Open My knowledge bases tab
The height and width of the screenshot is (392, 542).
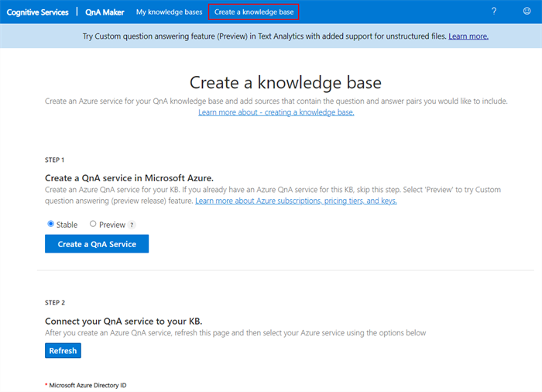coord(169,12)
